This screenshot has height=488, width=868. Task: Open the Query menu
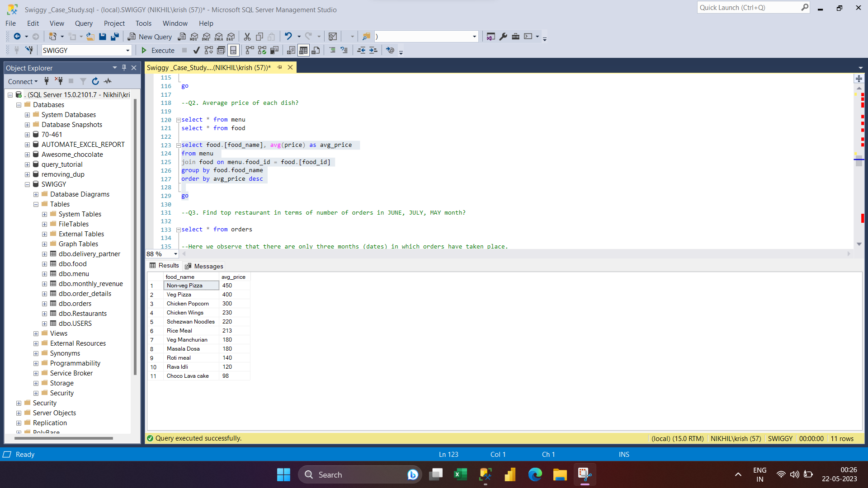pyautogui.click(x=84, y=23)
